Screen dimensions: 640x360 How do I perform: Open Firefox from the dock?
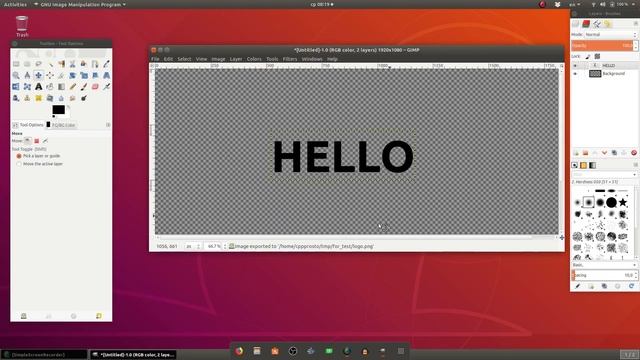pos(239,351)
